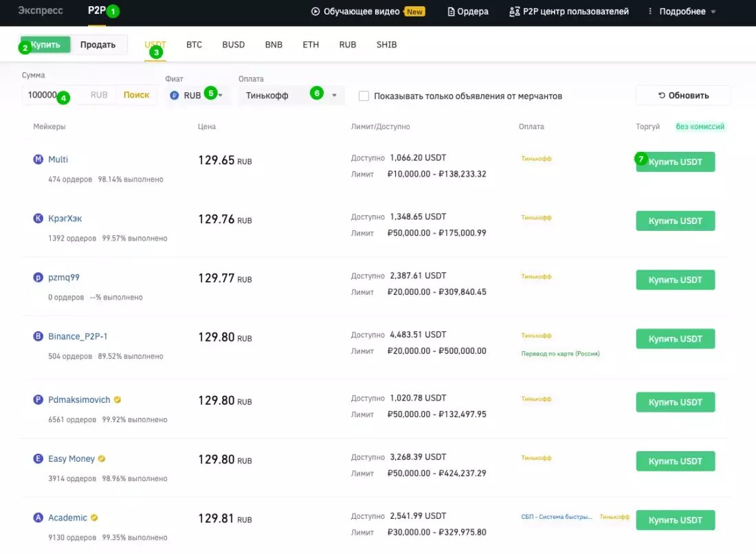The height and width of the screenshot is (554, 756).
Task: Click the P2P центр пользователей icon
Action: click(515, 12)
